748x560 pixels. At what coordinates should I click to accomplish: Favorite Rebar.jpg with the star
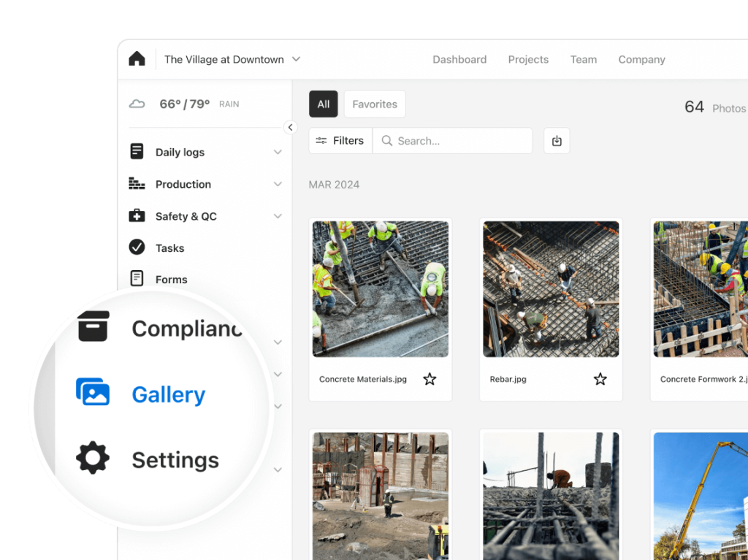tap(600, 379)
